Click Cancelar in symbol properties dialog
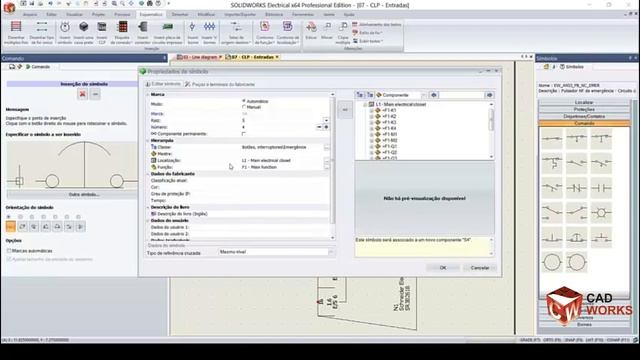The width and height of the screenshot is (640, 360). [480, 268]
